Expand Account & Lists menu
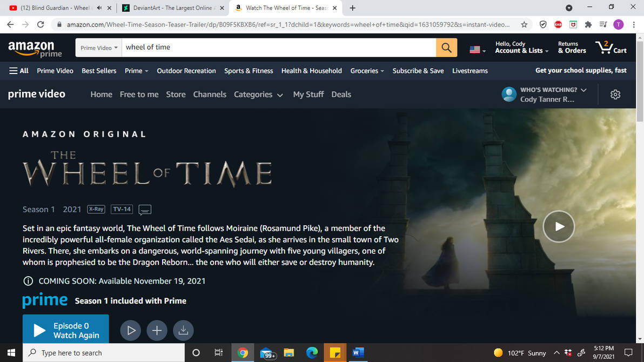The image size is (644, 362). pyautogui.click(x=521, y=47)
